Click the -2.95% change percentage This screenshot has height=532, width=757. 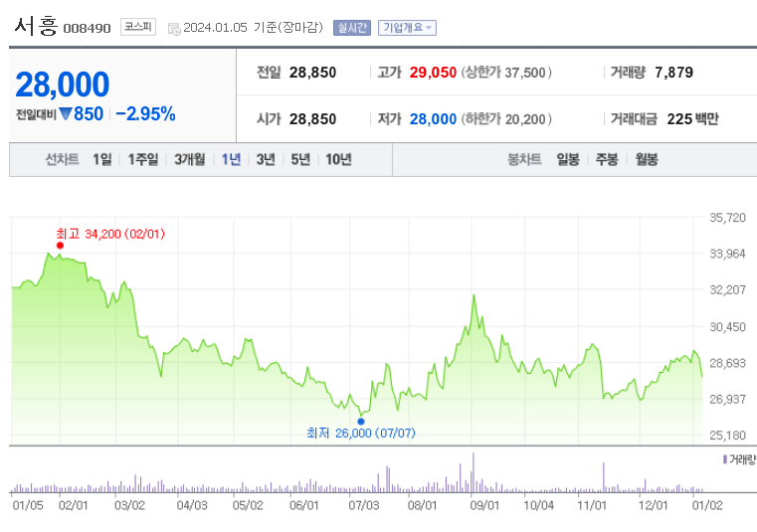click(x=145, y=114)
